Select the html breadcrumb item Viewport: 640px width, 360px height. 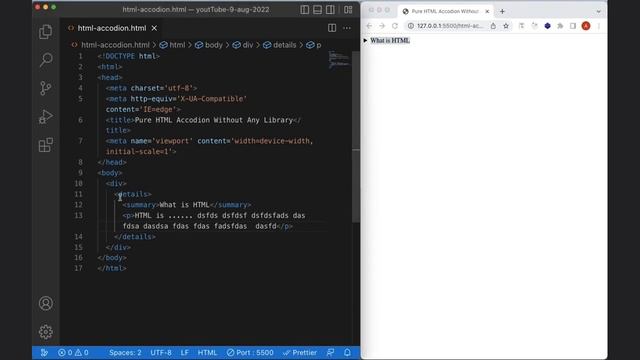pyautogui.click(x=173, y=45)
